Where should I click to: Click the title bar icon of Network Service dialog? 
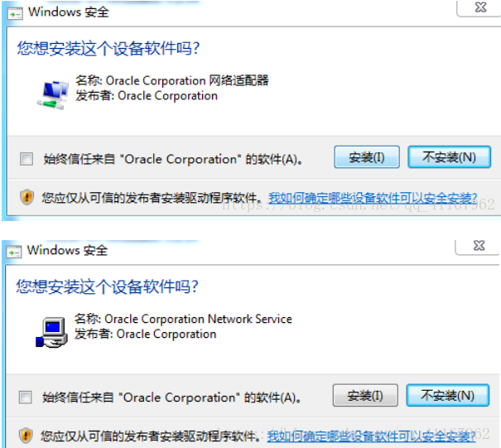[x=14, y=252]
